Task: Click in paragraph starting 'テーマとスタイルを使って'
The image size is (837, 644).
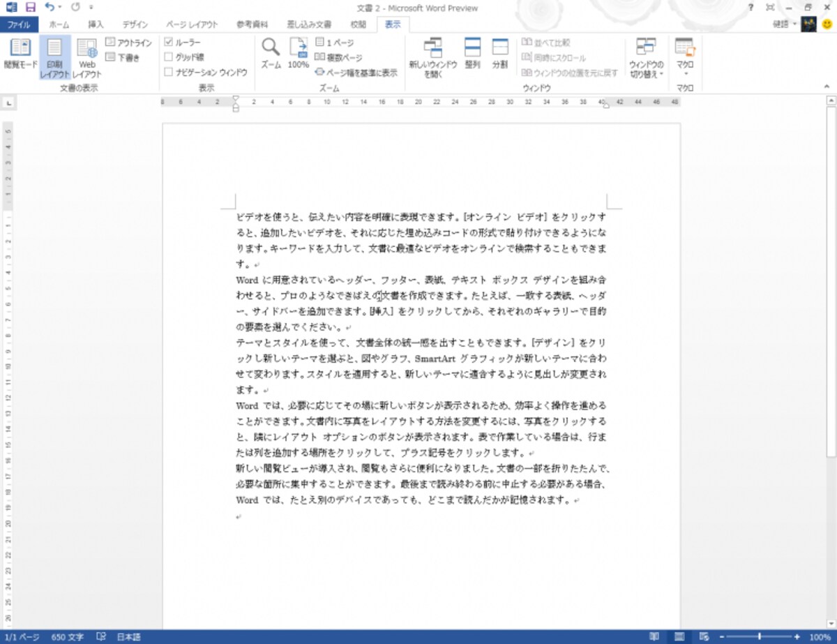Action: 421,366
